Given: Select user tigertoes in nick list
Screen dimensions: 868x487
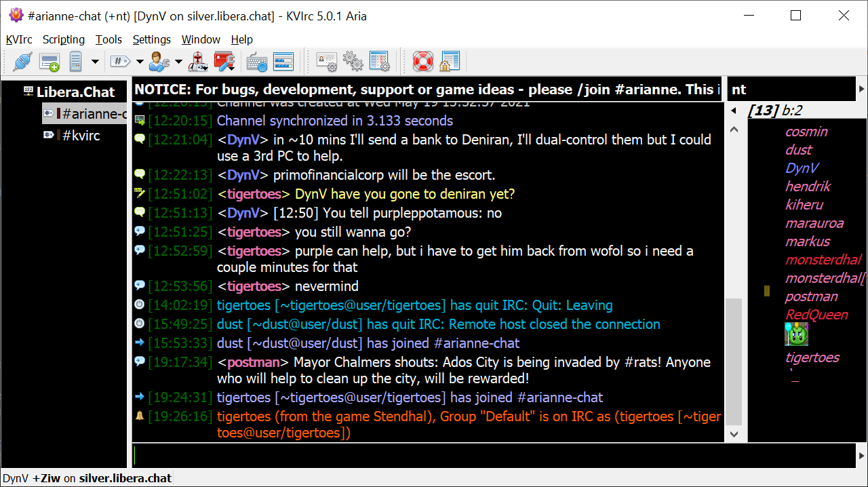Looking at the screenshot, I should [x=812, y=357].
